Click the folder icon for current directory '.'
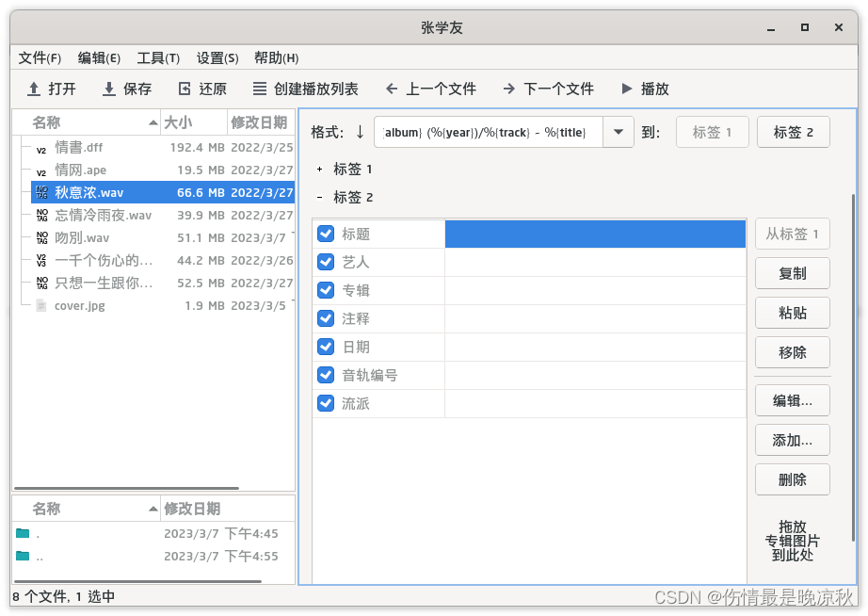The height and width of the screenshot is (616, 868). [23, 533]
